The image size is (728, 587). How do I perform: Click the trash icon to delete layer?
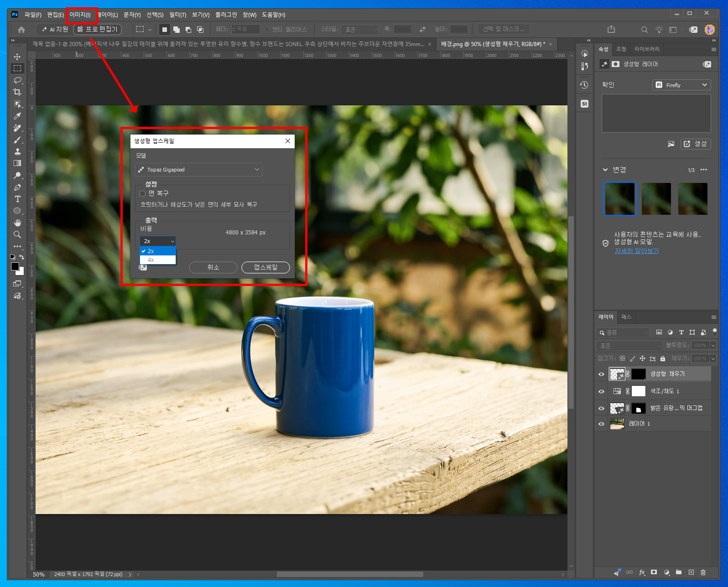(x=703, y=572)
